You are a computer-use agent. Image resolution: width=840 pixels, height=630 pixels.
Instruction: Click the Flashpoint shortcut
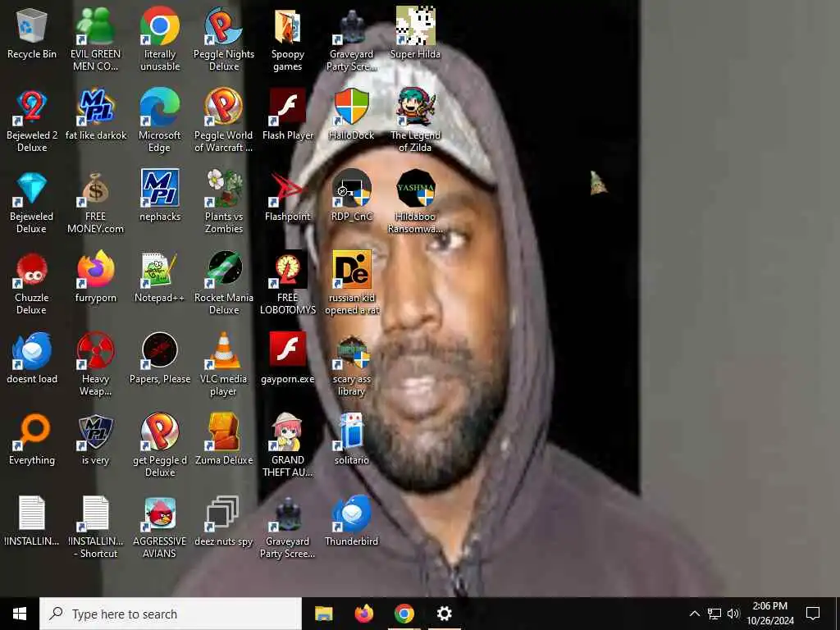click(288, 189)
